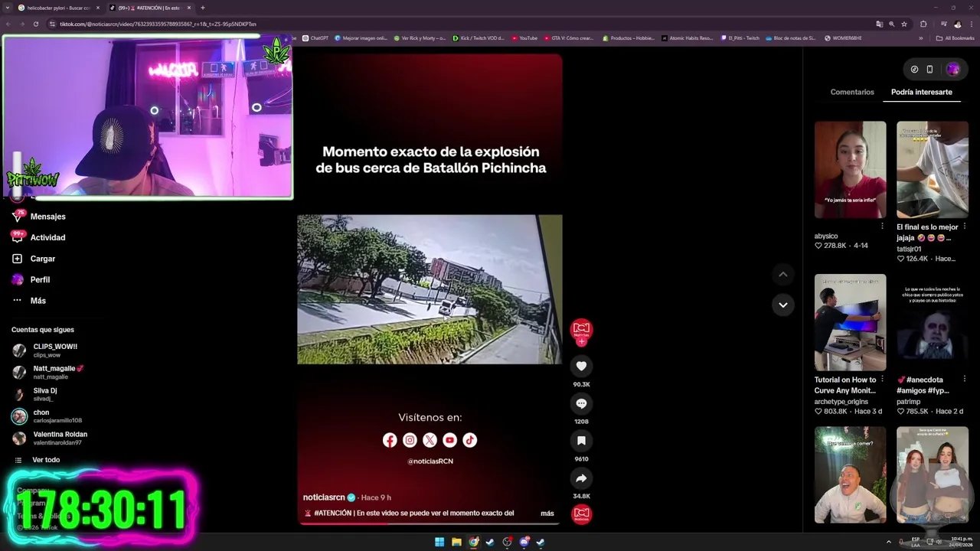Image resolution: width=980 pixels, height=551 pixels.
Task: Open a new browser tab
Action: 203,8
